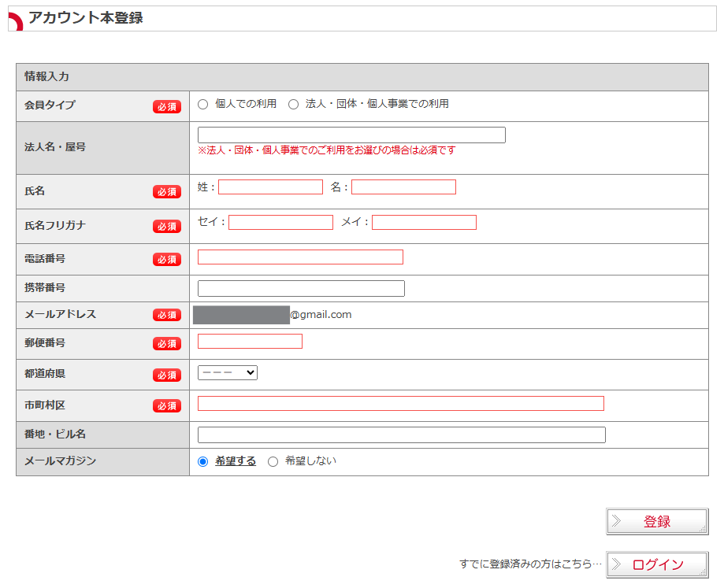The height and width of the screenshot is (588, 724).
Task: Focus the 携帯番号 mobile field
Action: (x=301, y=288)
